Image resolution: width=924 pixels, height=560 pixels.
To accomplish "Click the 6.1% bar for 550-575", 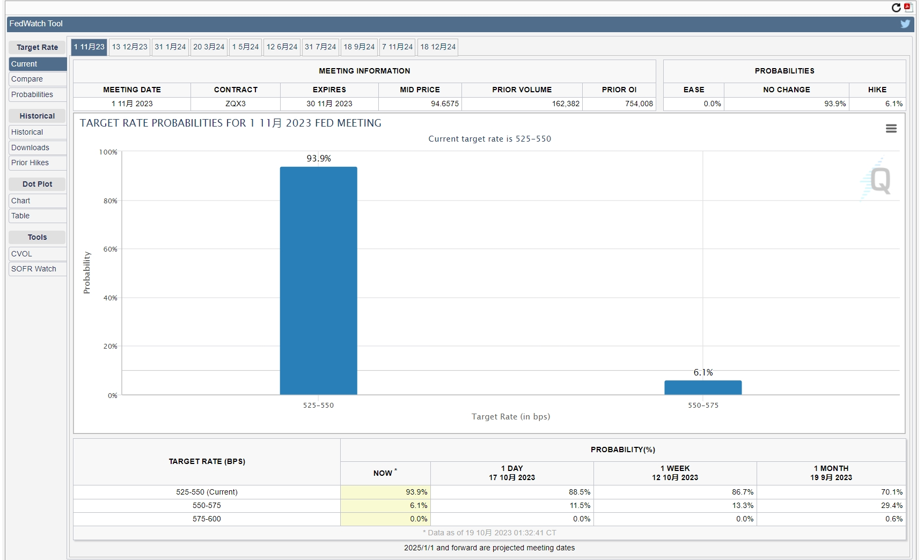I will pyautogui.click(x=703, y=387).
